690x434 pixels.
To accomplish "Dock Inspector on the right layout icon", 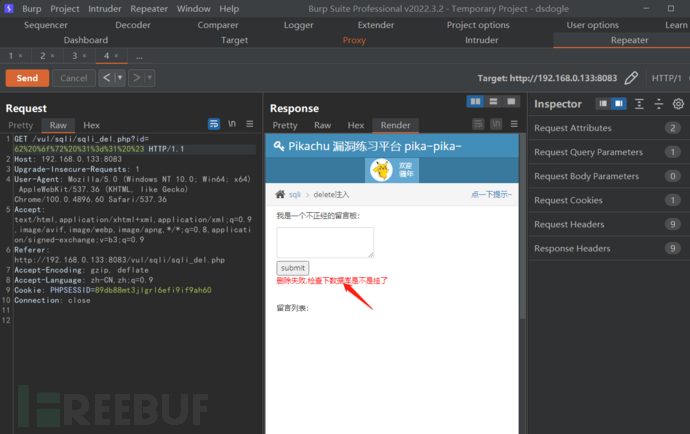I will point(619,103).
